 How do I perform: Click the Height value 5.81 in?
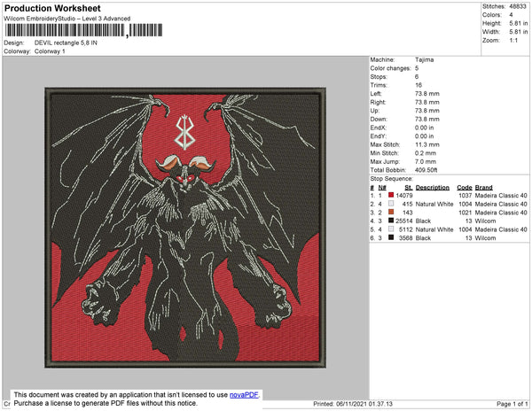[x=518, y=23]
